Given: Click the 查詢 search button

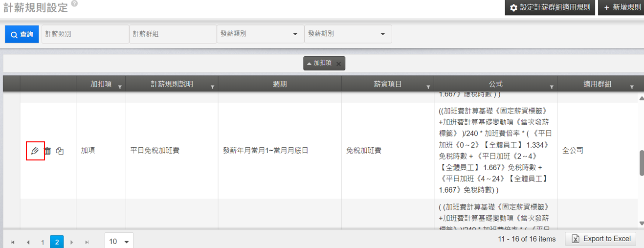Looking at the screenshot, I should tap(22, 34).
